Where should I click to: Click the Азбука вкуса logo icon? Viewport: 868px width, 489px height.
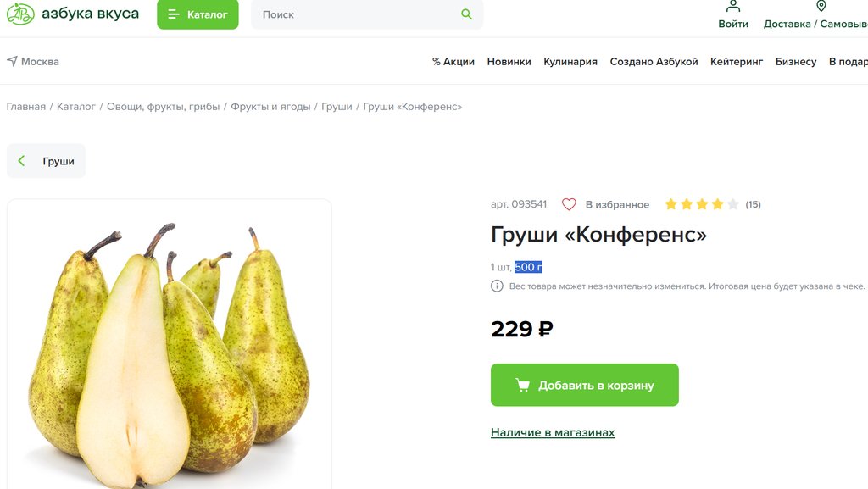click(x=20, y=14)
